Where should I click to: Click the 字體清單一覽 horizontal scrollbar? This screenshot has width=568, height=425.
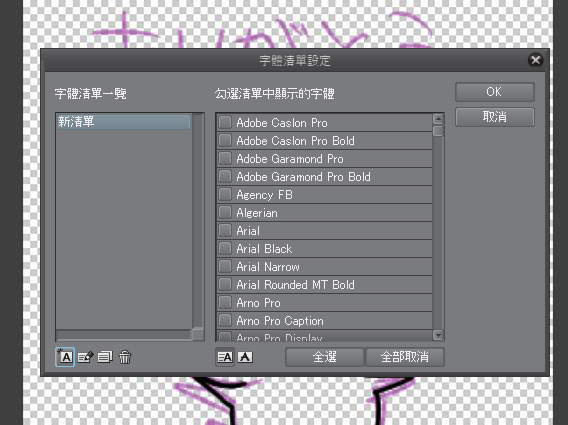pos(124,335)
